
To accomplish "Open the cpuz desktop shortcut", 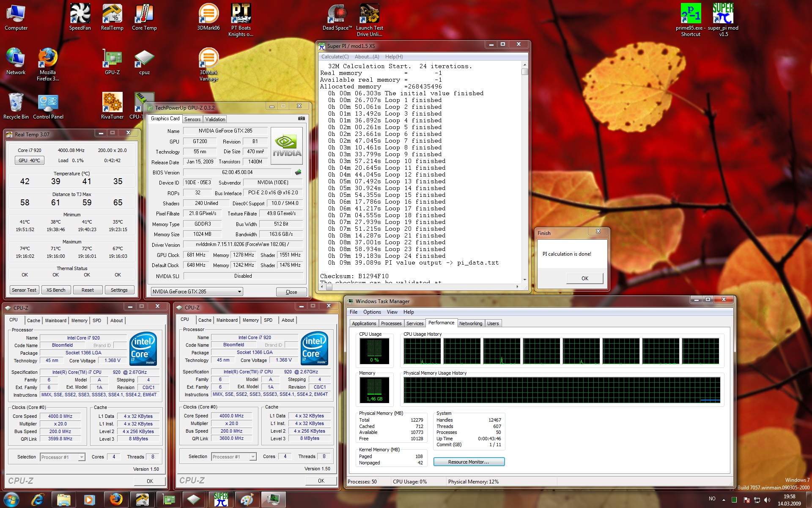I will tap(144, 61).
